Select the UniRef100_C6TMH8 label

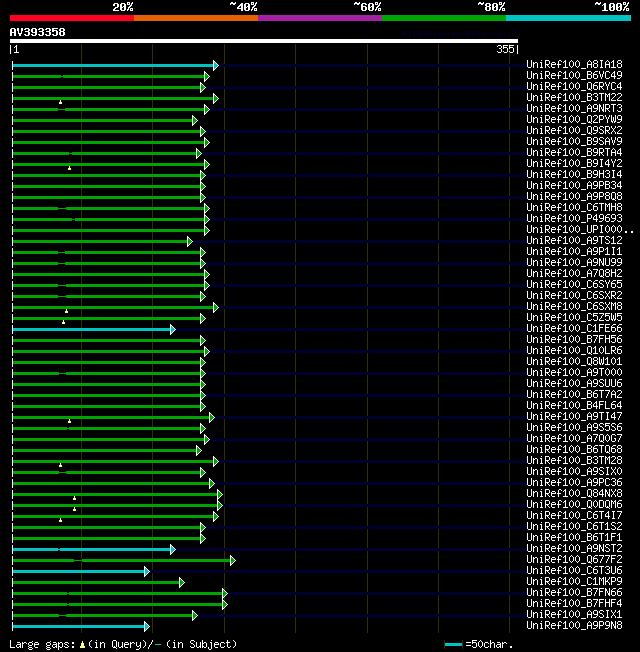coord(574,207)
